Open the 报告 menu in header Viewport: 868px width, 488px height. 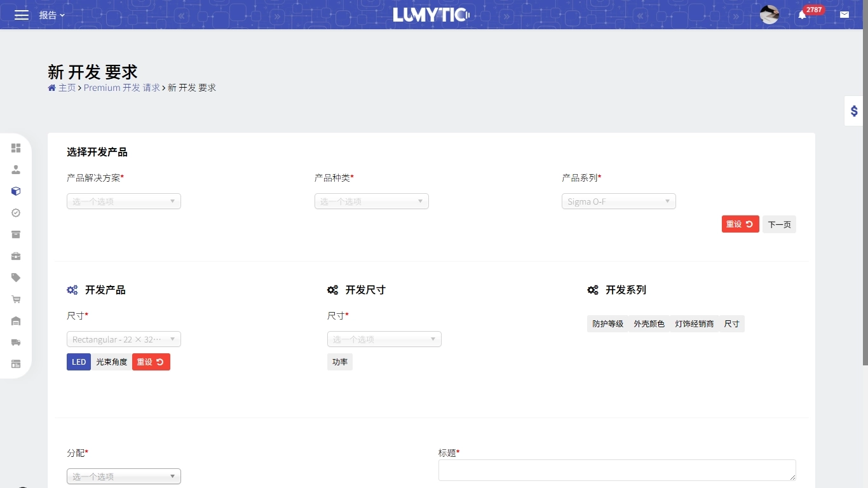click(51, 15)
